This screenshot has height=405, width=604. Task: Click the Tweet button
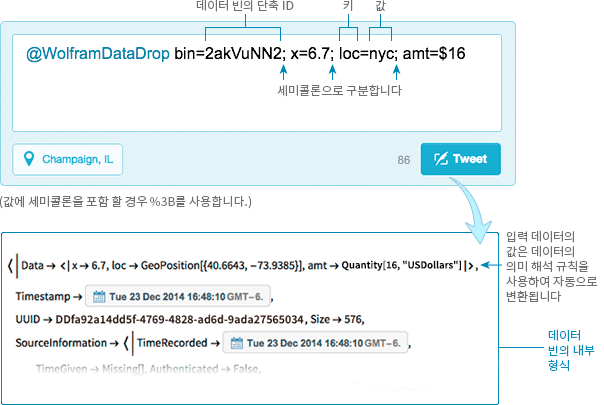[x=461, y=159]
